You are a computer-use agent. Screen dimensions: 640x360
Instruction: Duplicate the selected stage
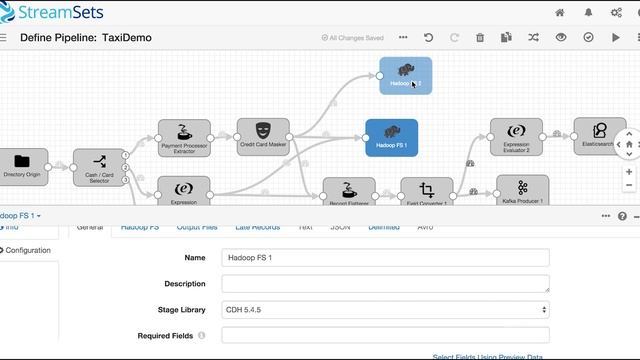point(506,38)
